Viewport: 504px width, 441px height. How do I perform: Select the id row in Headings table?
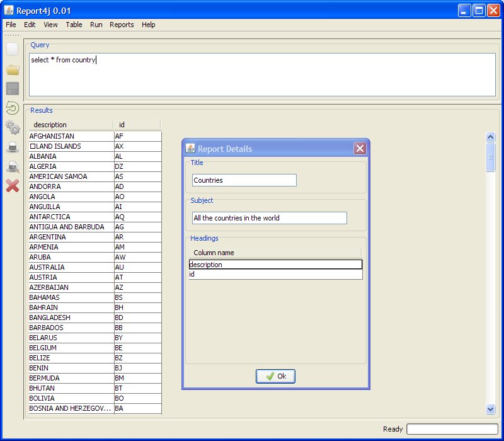click(x=275, y=275)
